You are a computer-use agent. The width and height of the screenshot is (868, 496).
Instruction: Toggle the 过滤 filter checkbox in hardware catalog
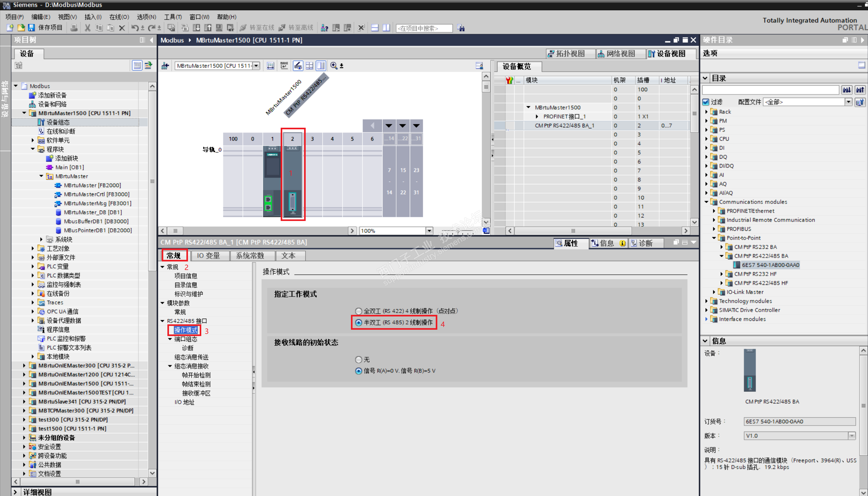[x=706, y=102]
